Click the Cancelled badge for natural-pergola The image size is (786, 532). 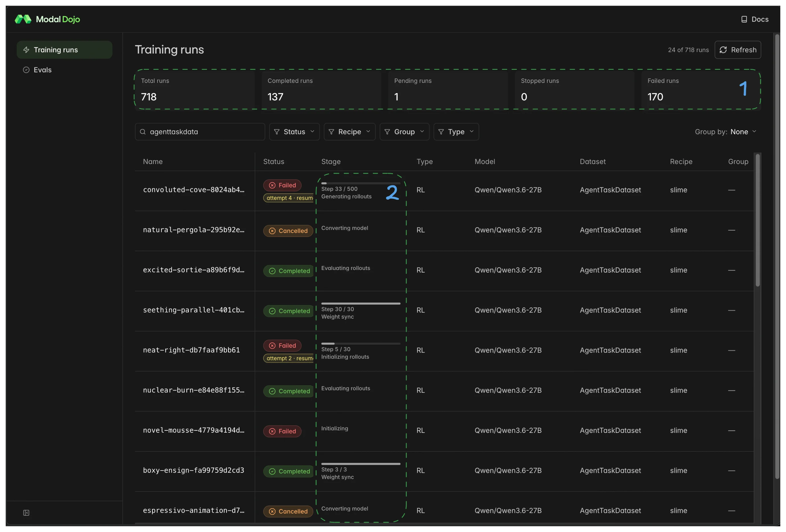(x=288, y=231)
